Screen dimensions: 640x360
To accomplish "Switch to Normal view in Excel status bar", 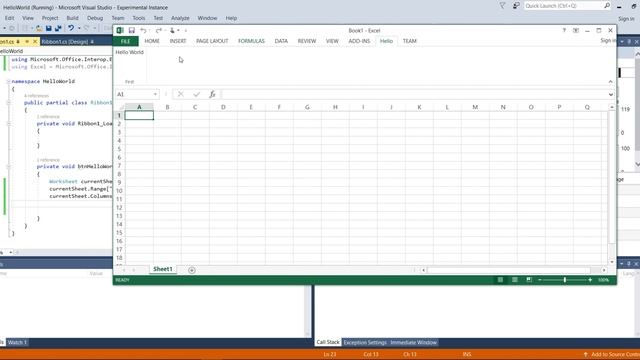I will (x=500, y=280).
